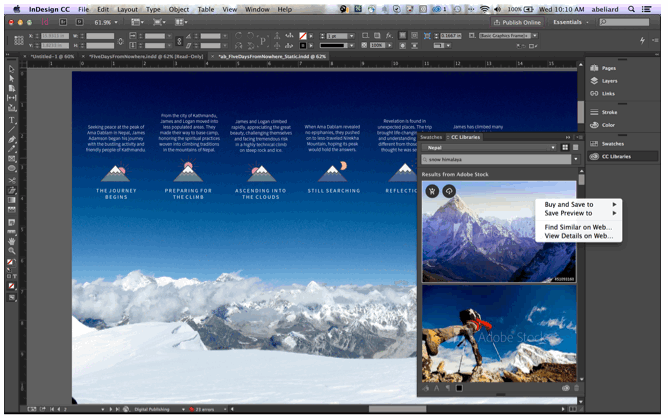Click the Publish Online button
This screenshot has width=668, height=418.
pos(517,22)
